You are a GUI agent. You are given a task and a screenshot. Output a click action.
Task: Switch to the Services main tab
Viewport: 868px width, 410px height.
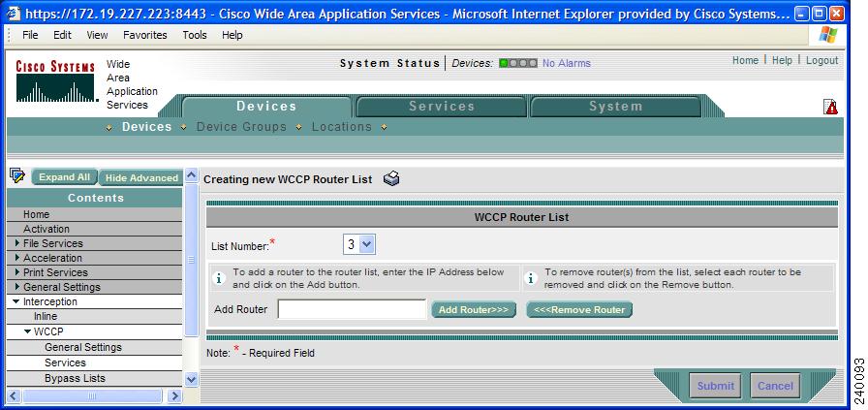441,107
